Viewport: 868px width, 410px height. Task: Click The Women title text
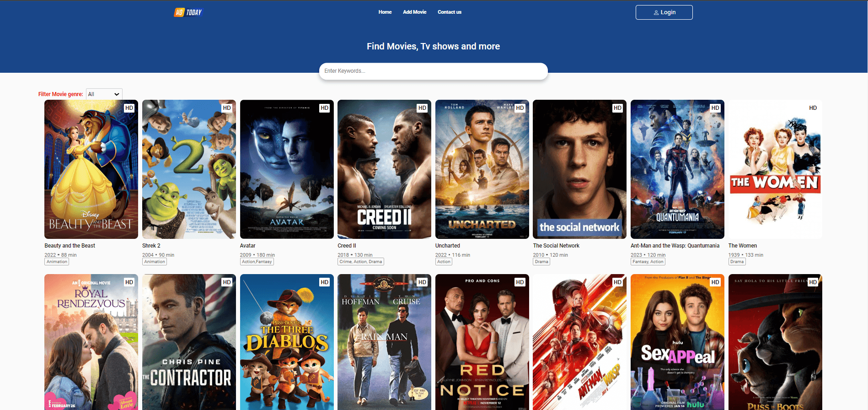[x=743, y=246]
